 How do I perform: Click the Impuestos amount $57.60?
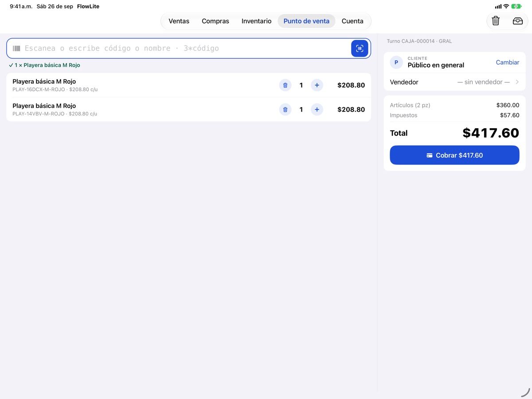coord(509,115)
